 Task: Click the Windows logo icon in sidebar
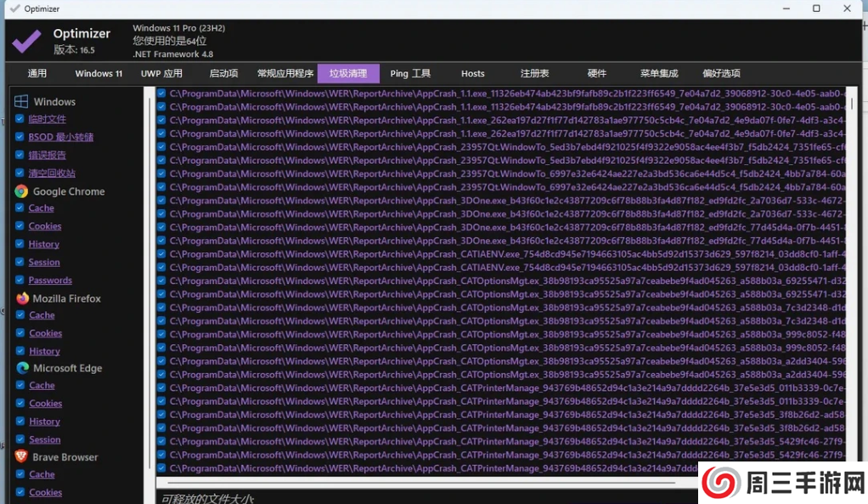(21, 101)
